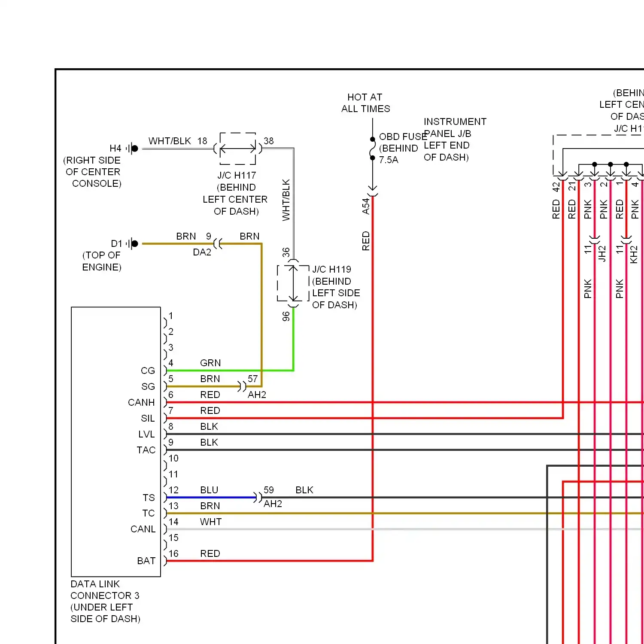Click the TS terminal label

point(149,498)
